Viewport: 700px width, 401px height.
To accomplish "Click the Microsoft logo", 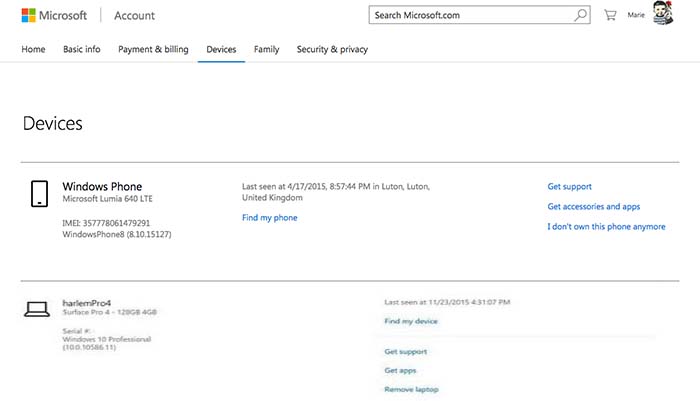I will point(54,15).
